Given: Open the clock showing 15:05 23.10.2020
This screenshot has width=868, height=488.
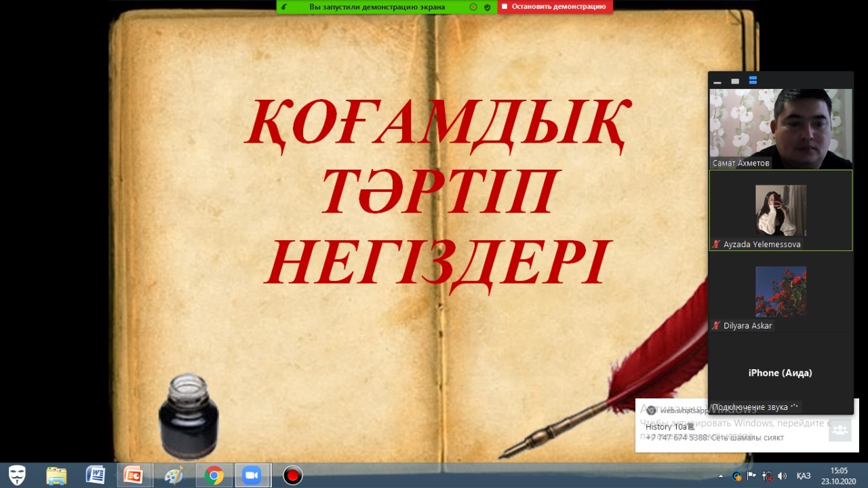Looking at the screenshot, I should click(x=839, y=475).
